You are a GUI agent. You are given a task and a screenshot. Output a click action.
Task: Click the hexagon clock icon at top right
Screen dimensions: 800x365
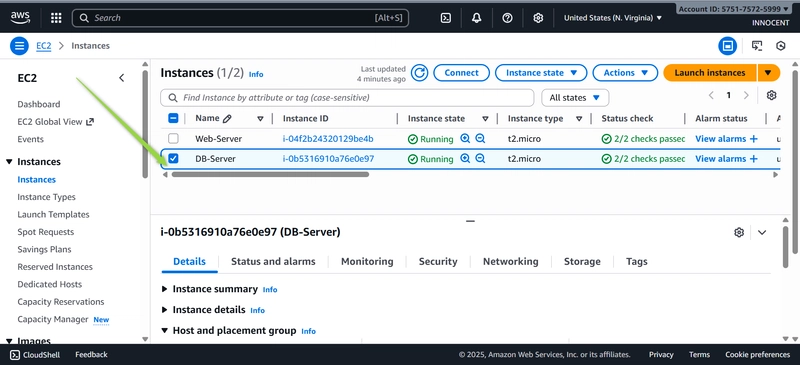pos(781,46)
